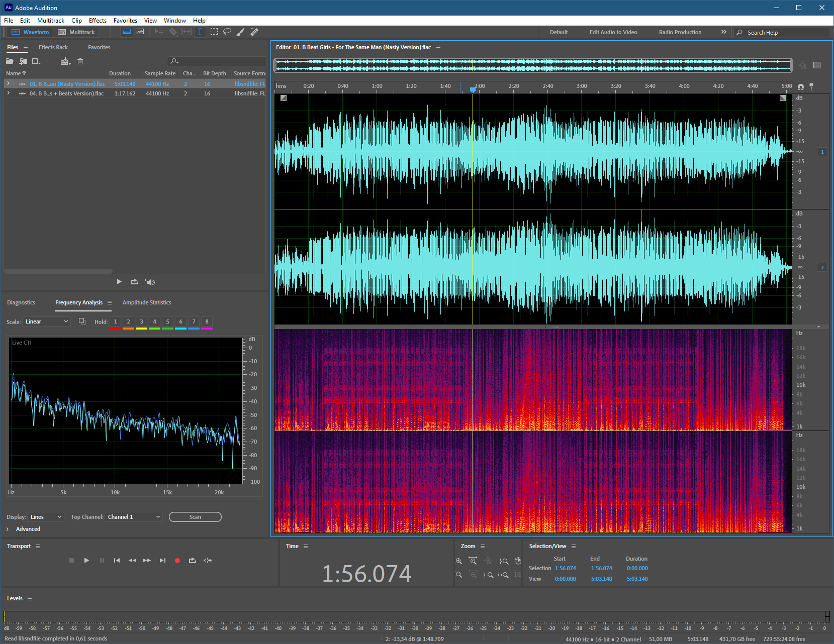Select Edit Audio to Video workspace
Screen dimensions: 834x644
coord(613,32)
